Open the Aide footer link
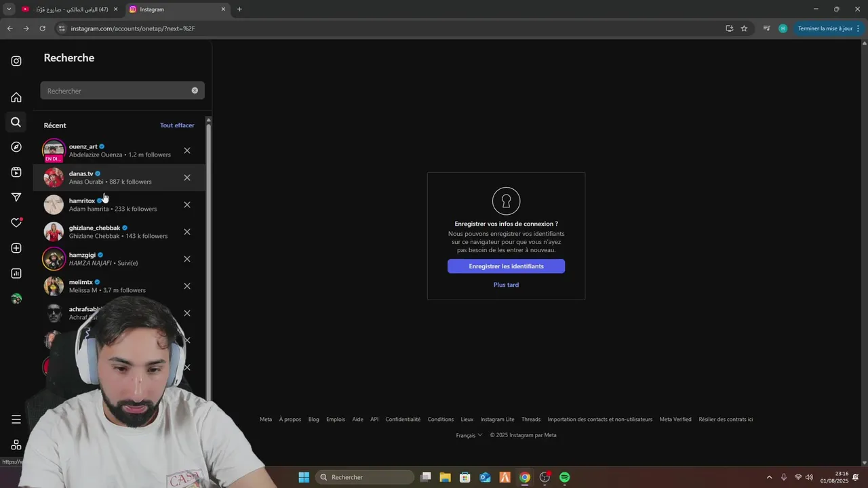 pyautogui.click(x=357, y=419)
